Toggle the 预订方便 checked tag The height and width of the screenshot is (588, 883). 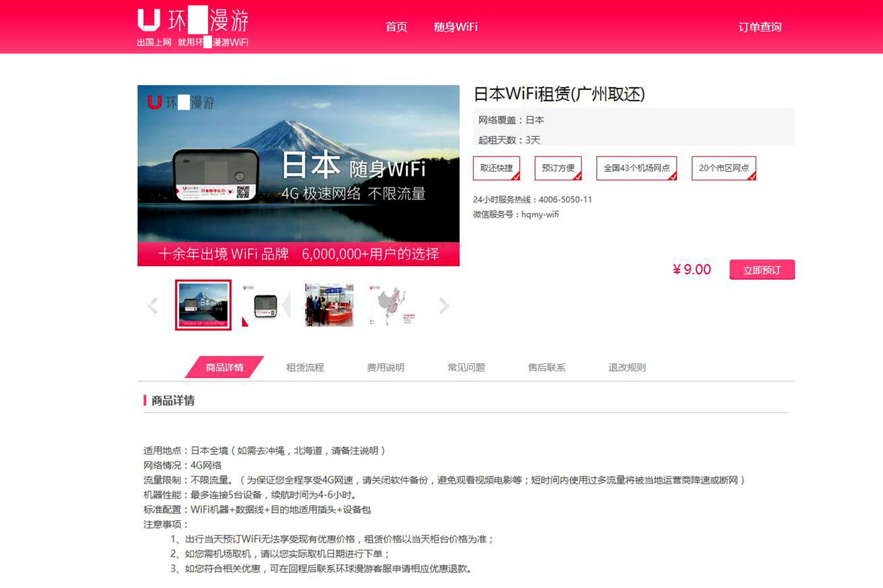tap(558, 168)
